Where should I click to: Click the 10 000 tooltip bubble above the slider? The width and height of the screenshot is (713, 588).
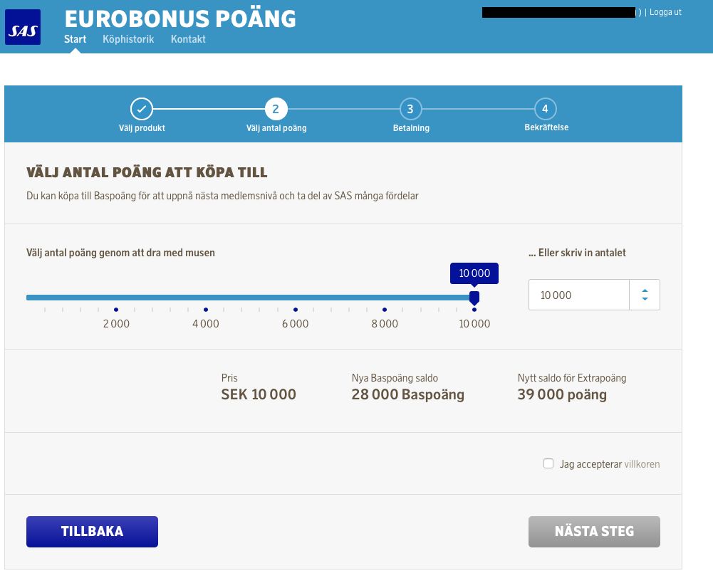click(x=474, y=273)
